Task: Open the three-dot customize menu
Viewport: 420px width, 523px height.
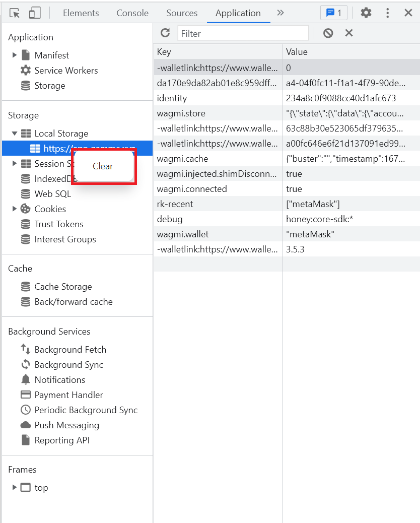Action: point(387,13)
